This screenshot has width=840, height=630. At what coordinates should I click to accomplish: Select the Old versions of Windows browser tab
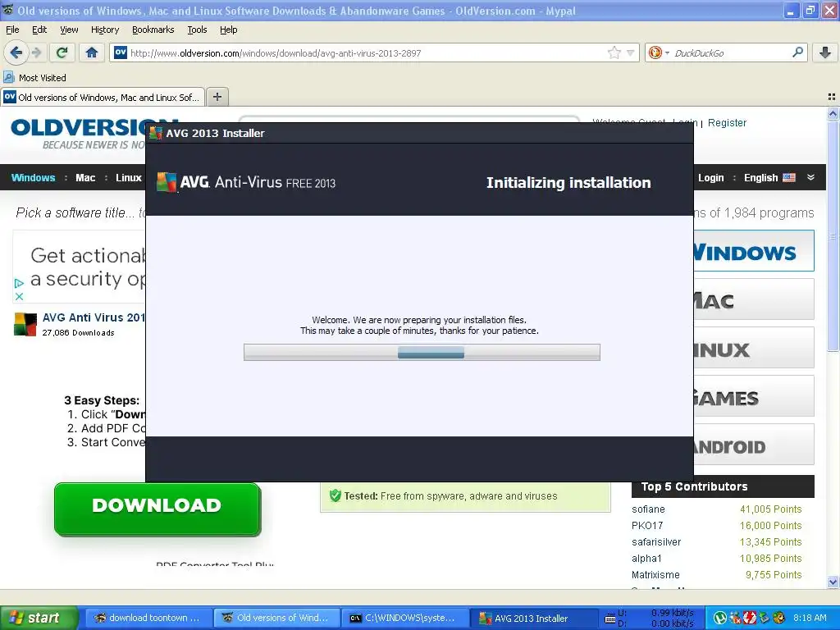click(x=103, y=97)
